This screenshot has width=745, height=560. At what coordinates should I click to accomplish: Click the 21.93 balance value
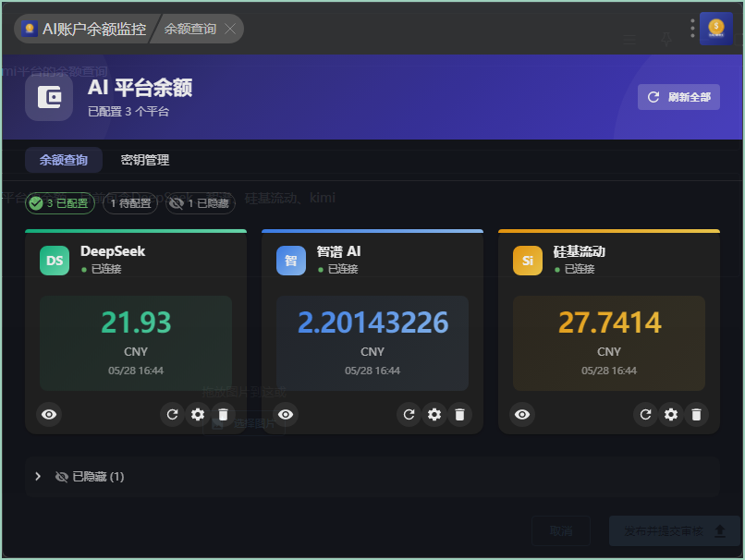coord(136,323)
